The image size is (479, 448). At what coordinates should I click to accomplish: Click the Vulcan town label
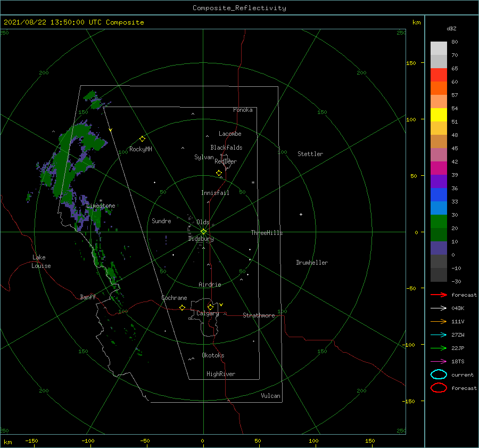270,396
